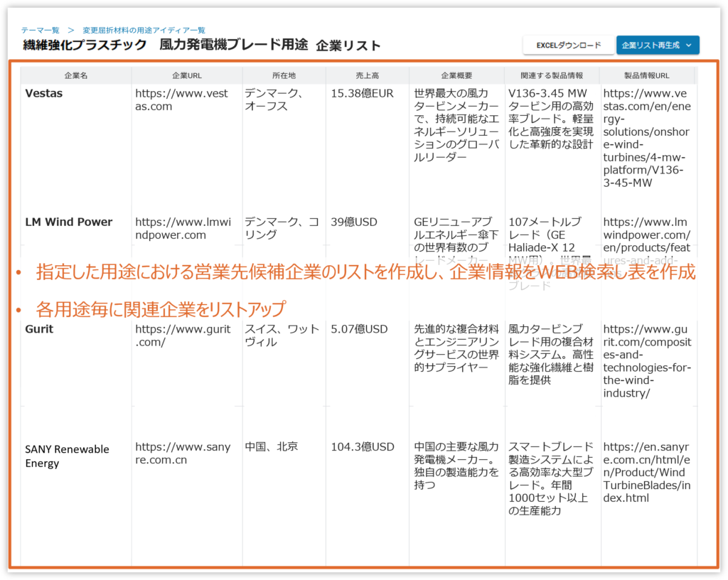Select the 中国、北京 location cell
The width and height of the screenshot is (728, 580).
click(x=271, y=447)
